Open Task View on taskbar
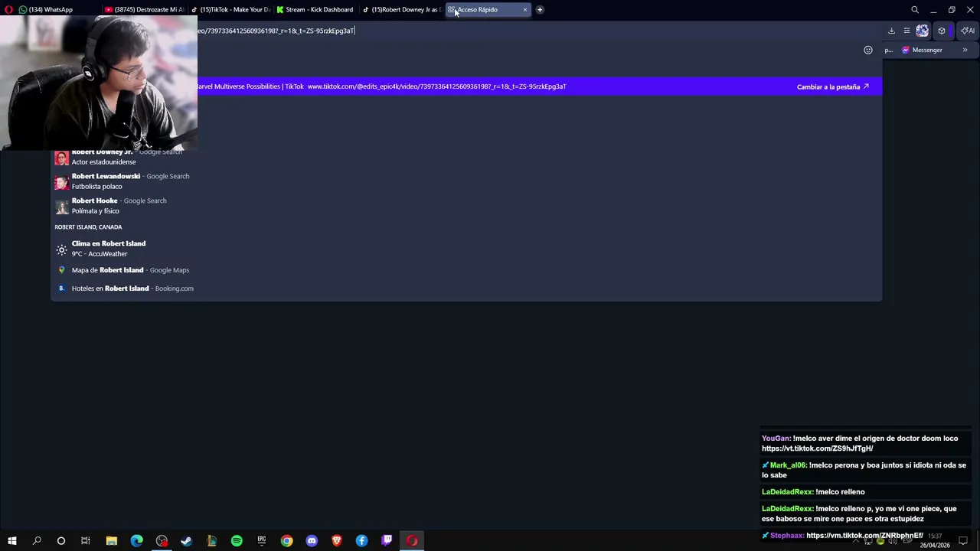The width and height of the screenshot is (980, 551). [86, 541]
